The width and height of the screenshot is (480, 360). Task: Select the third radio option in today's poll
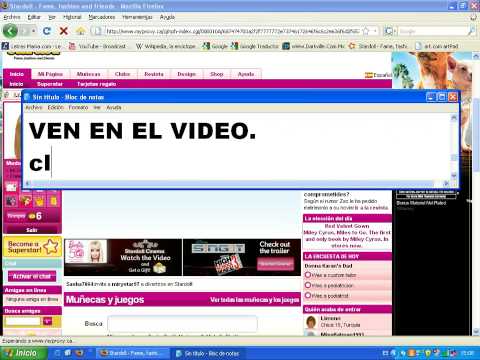pos(308,295)
